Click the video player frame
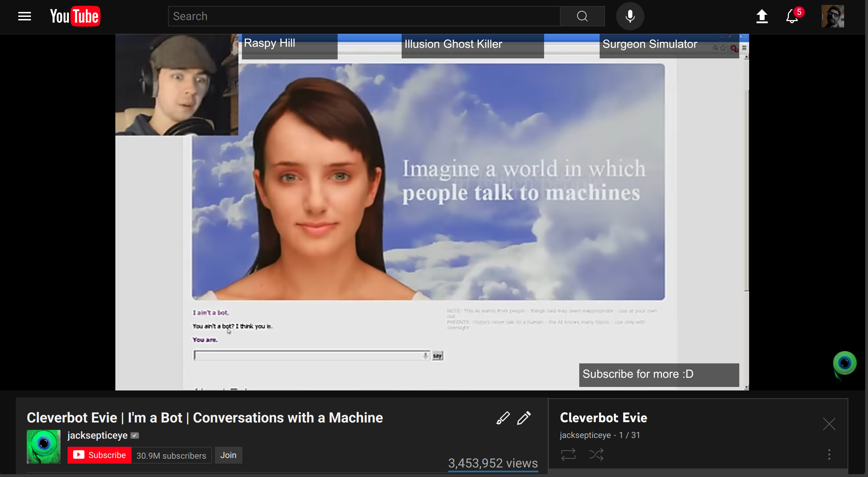 point(432,212)
